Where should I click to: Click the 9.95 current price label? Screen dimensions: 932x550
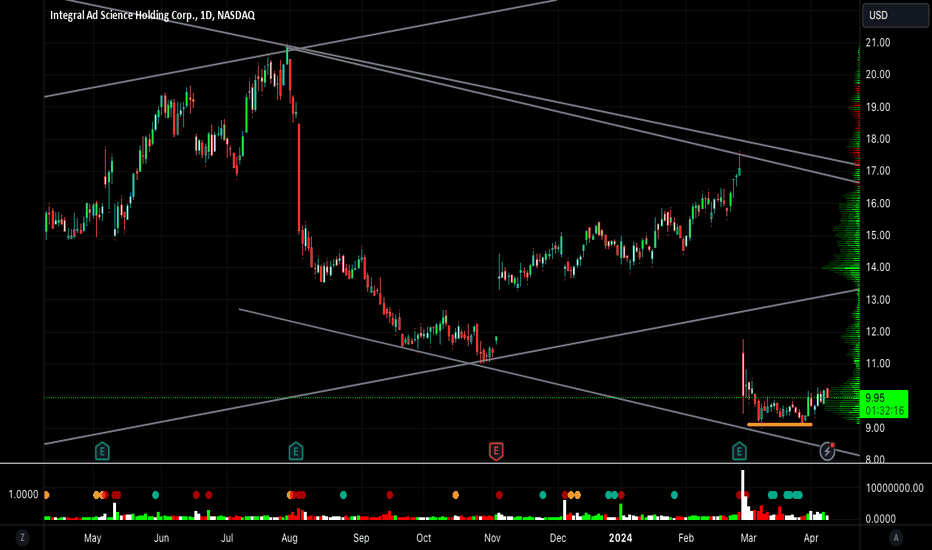click(876, 398)
